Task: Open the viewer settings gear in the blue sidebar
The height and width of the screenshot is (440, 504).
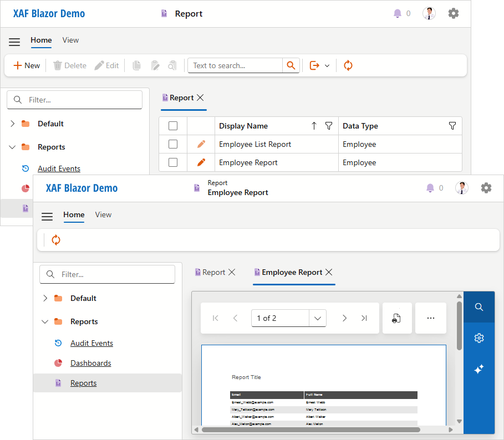Action: [x=479, y=338]
